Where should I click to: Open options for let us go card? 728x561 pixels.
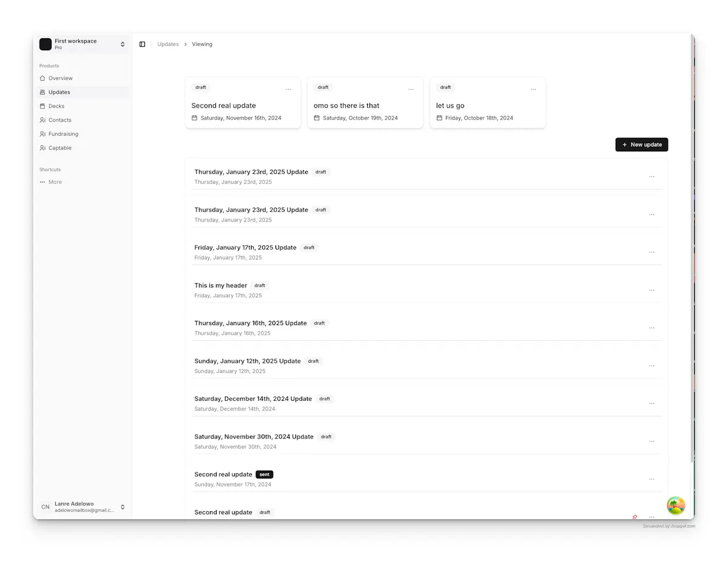[x=533, y=90]
